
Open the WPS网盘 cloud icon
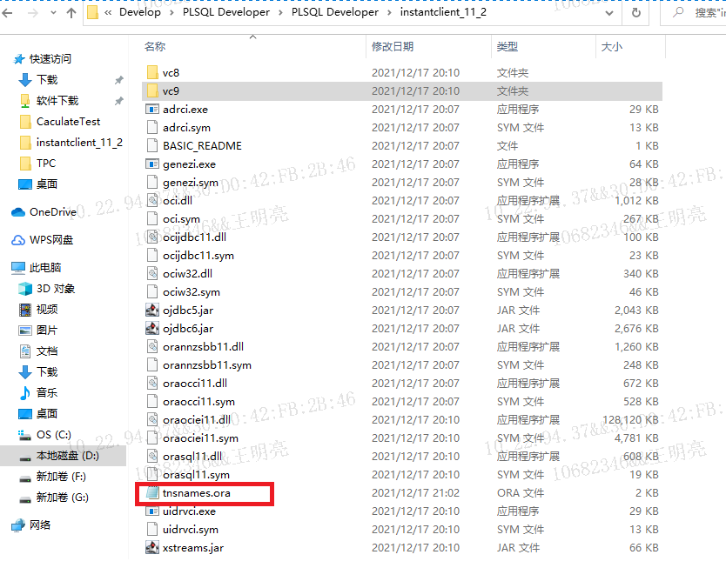click(18, 240)
